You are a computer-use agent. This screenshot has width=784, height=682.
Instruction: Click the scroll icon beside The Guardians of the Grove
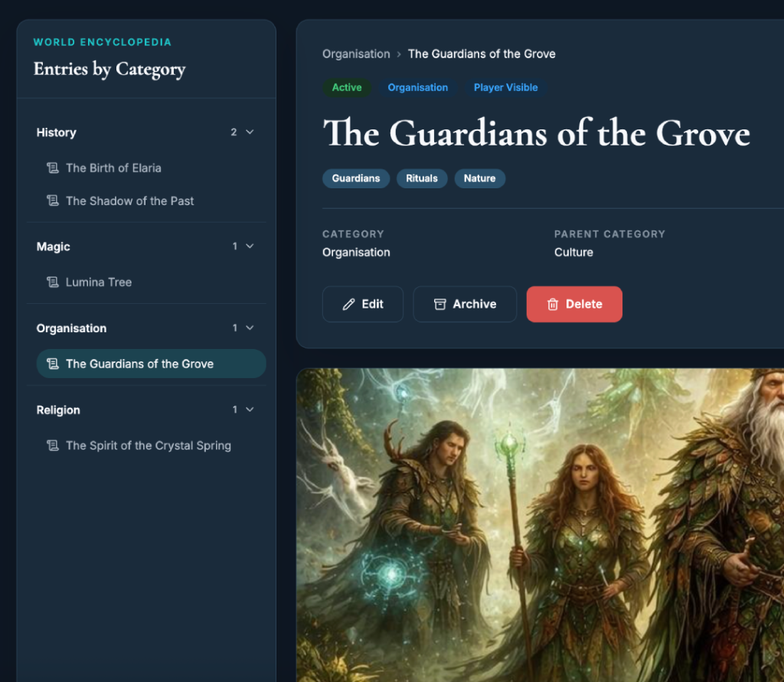point(53,364)
